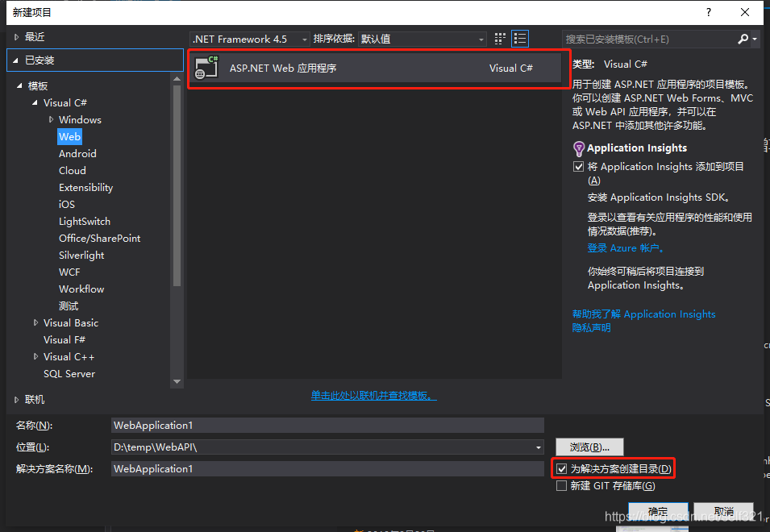
Task: Click the tree scrollbar down arrow
Action: coord(177,382)
